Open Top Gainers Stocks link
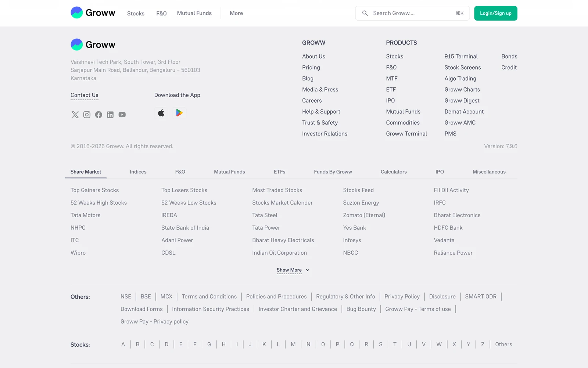 94,190
